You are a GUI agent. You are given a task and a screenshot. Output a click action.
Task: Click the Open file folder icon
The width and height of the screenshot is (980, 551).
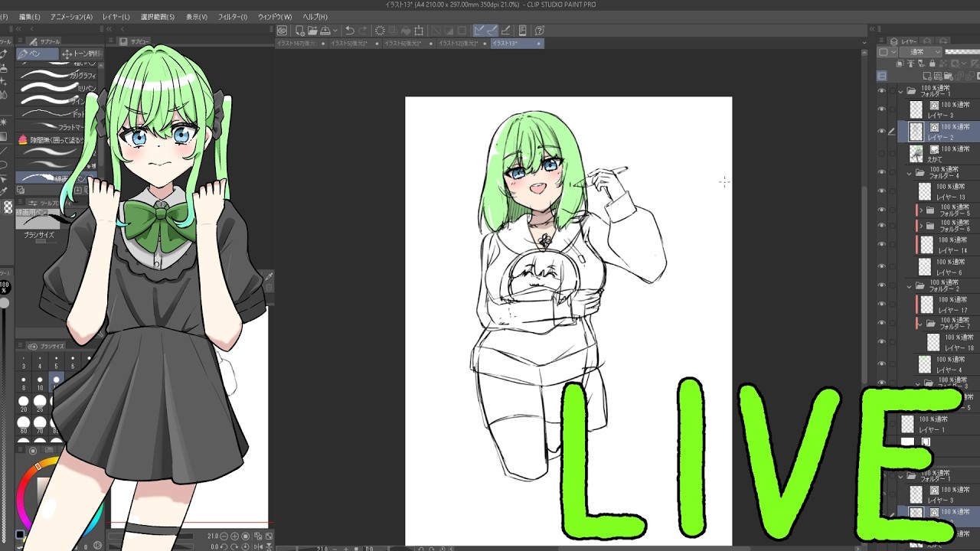tap(313, 31)
